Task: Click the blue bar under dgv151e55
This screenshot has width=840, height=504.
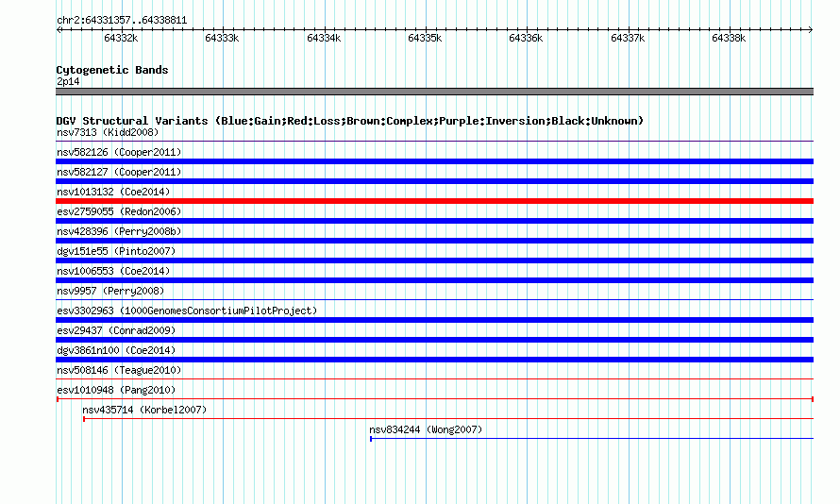Action: tap(434, 260)
